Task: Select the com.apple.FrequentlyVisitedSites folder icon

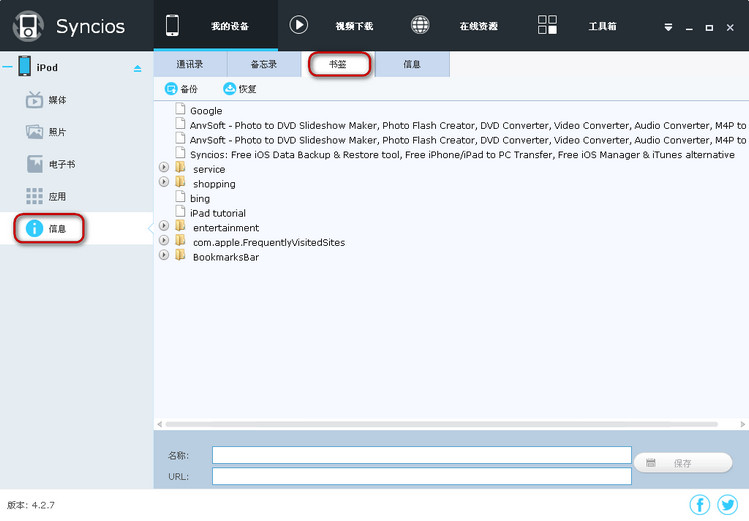Action: (180, 240)
